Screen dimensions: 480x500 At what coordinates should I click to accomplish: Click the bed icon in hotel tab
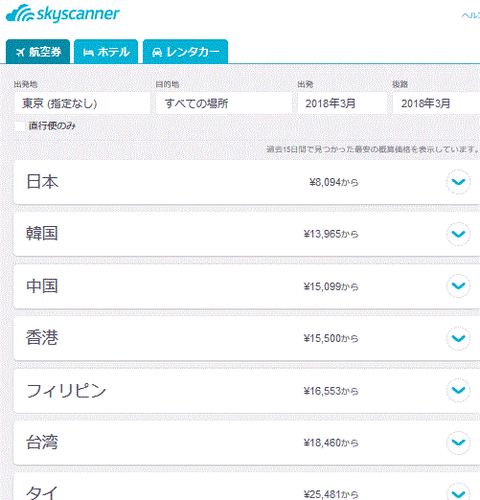88,53
